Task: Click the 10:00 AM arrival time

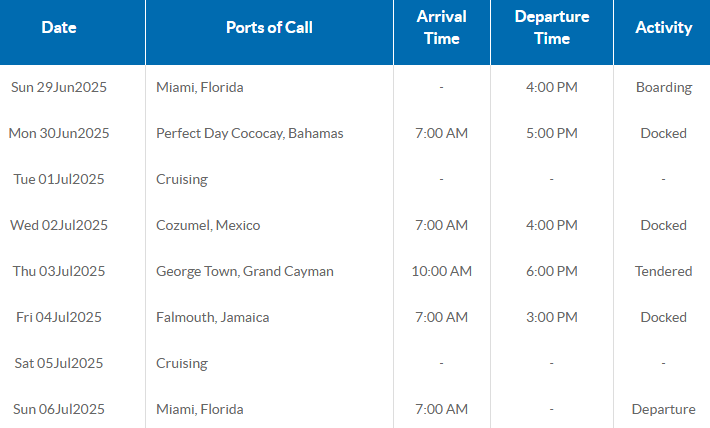Action: 441,271
